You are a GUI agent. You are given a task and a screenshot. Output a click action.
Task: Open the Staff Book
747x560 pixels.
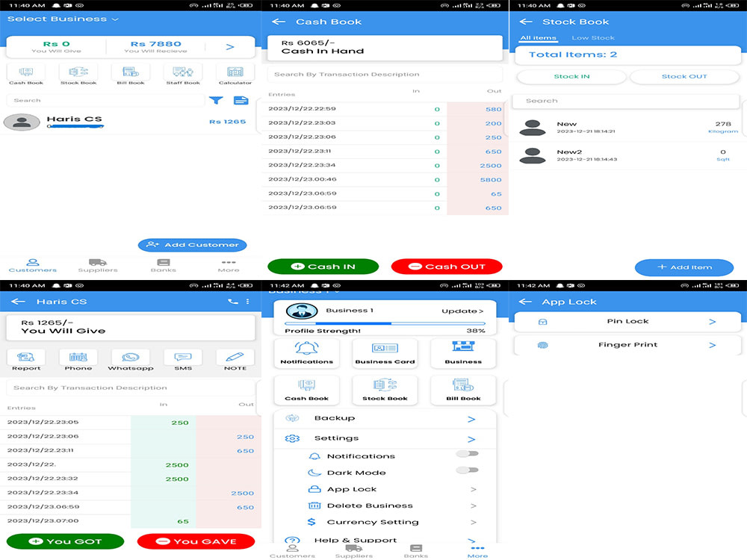[x=183, y=73]
